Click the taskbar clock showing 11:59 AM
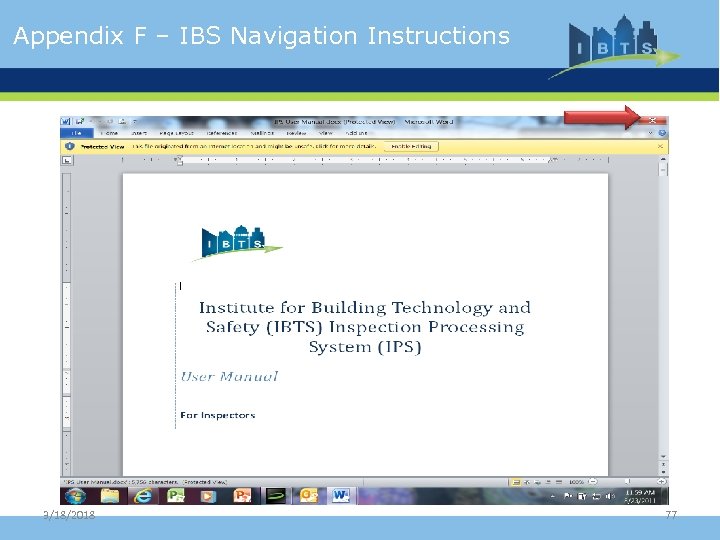The image size is (720, 540). point(640,496)
